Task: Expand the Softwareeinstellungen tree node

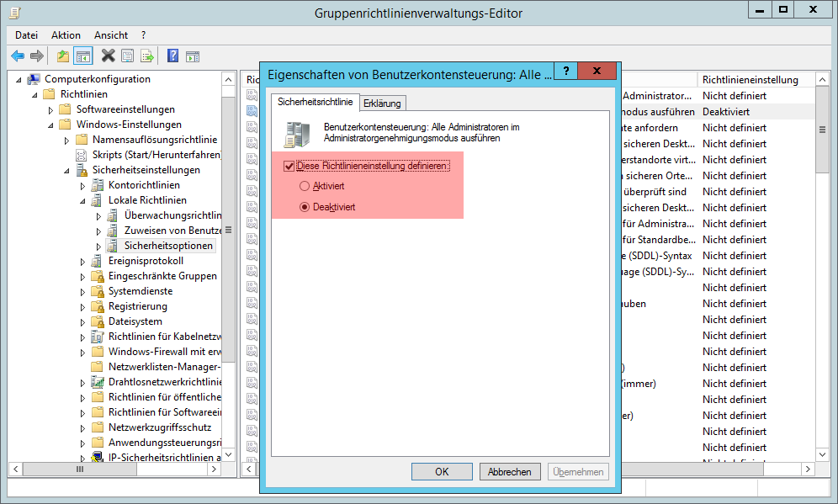Action: [x=51, y=109]
